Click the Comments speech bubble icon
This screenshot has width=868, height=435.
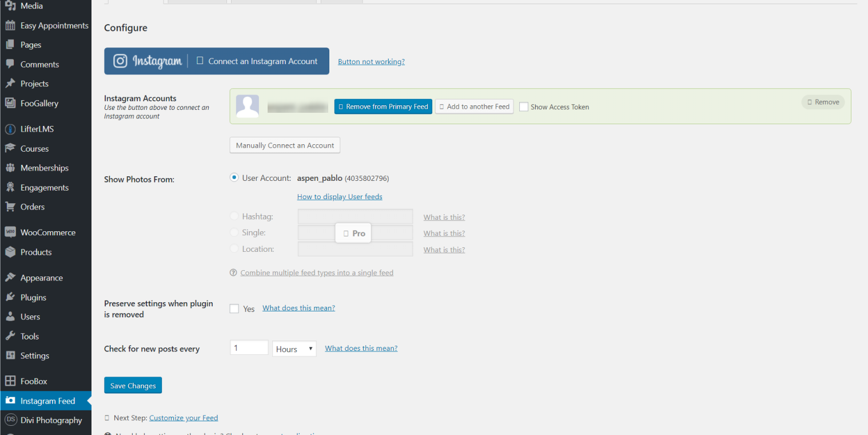click(10, 64)
